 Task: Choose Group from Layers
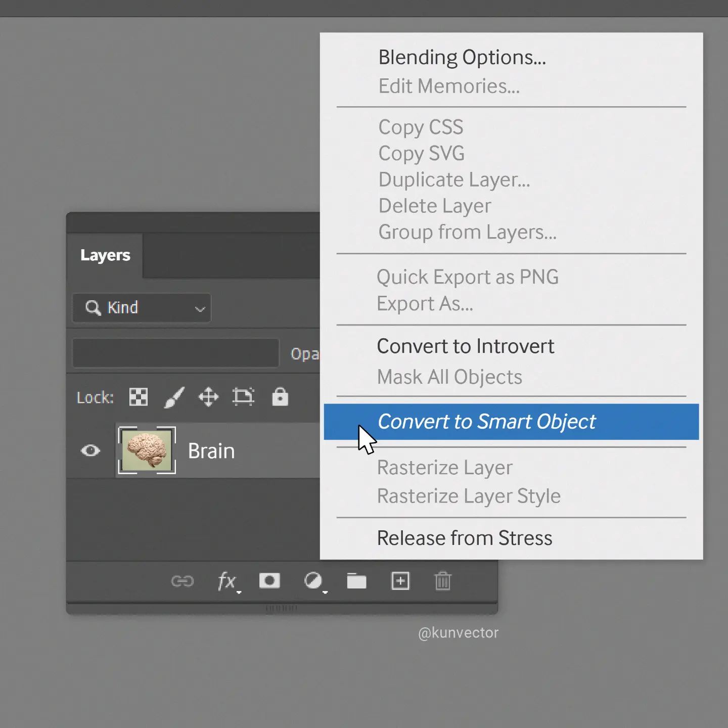[467, 232]
